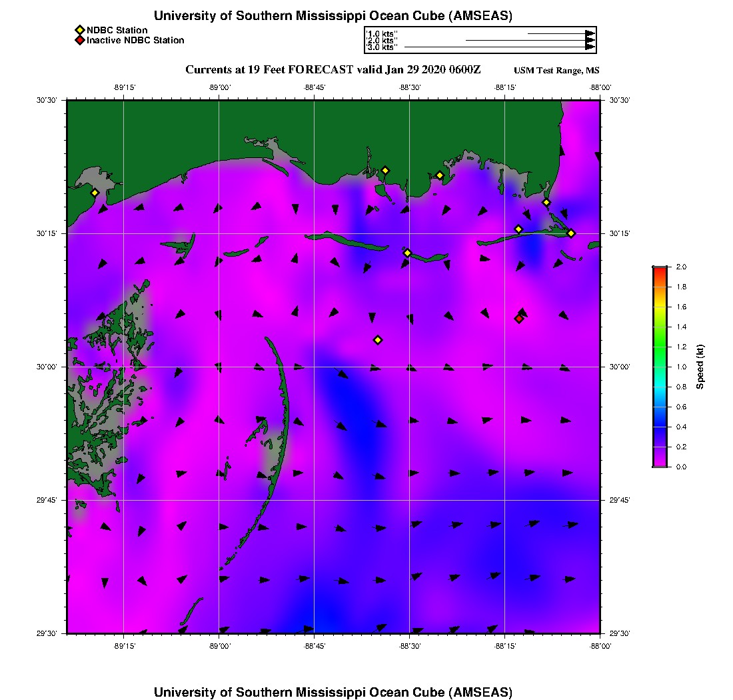Click the Currents at 19 Feet FORECAST heading
This screenshot has height=700, width=733.
[333, 70]
